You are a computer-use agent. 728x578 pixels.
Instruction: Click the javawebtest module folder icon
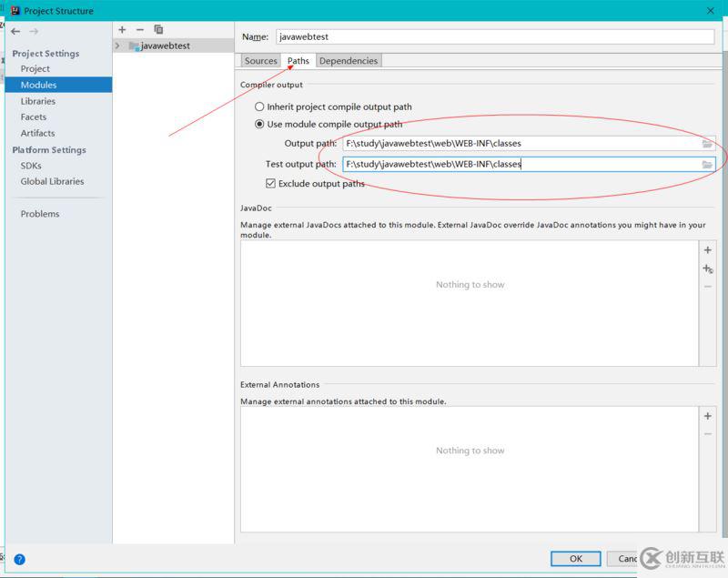tap(134, 46)
